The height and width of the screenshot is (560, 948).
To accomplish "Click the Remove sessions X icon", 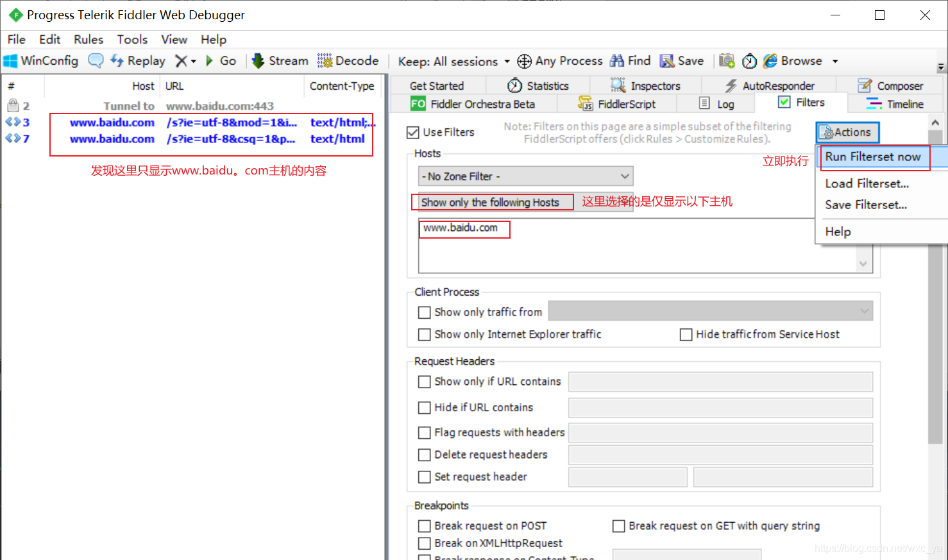I will click(x=182, y=61).
